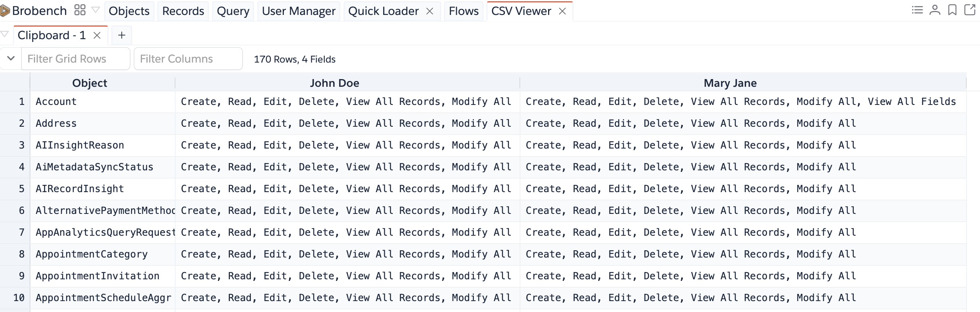This screenshot has width=980, height=312.
Task: Open the app launcher grid icon
Action: (80, 10)
